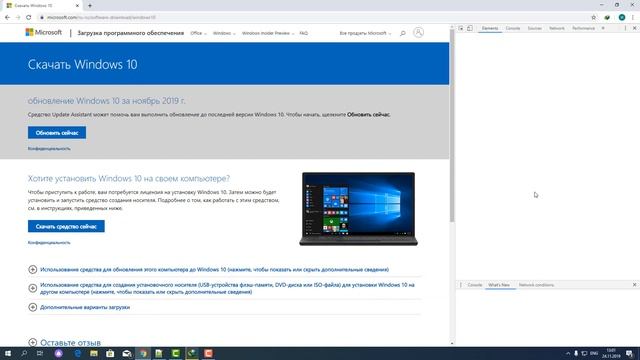
Task: Click the 'Скачать средство сейчас' button
Action: (66, 226)
